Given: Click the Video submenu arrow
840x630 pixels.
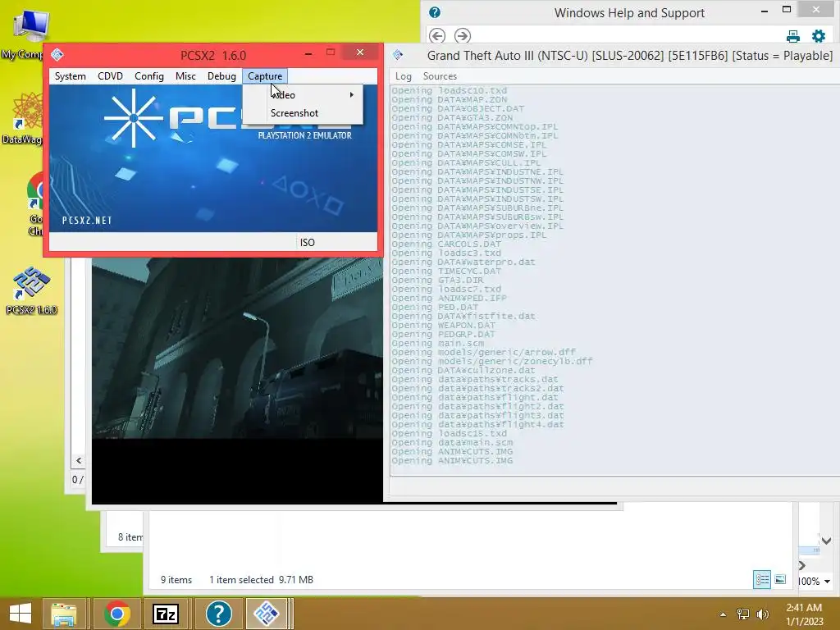Looking at the screenshot, I should coord(351,95).
